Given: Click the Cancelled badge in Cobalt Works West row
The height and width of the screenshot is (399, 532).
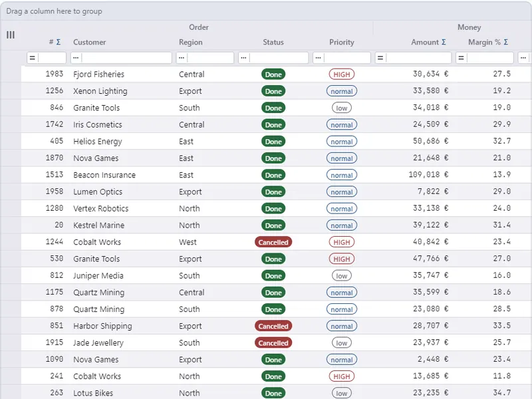Looking at the screenshot, I should (273, 242).
